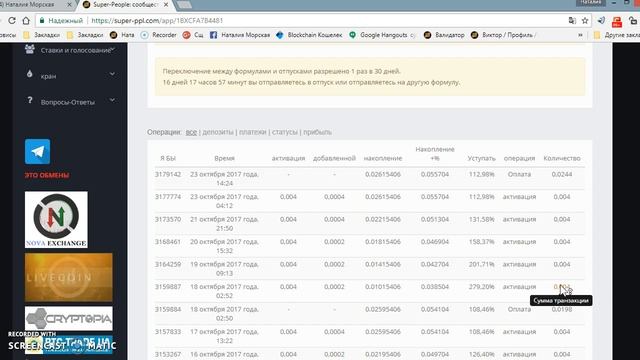Expand the кран sidebar menu chevron

(x=112, y=74)
